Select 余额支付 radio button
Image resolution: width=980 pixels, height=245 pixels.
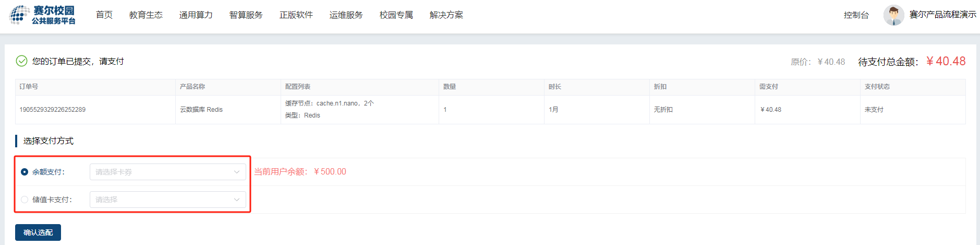(x=25, y=172)
